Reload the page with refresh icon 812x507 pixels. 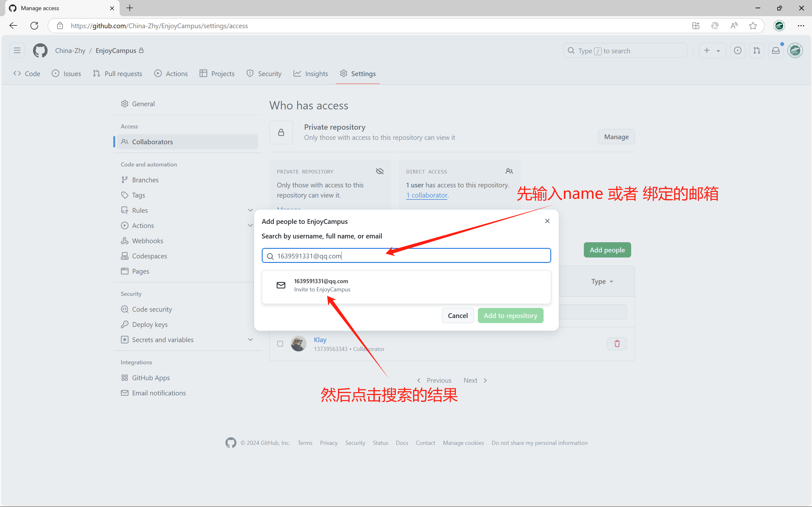[34, 25]
